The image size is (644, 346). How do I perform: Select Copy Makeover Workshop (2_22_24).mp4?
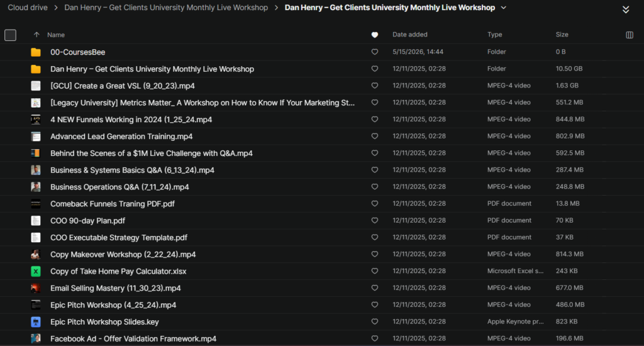(123, 254)
